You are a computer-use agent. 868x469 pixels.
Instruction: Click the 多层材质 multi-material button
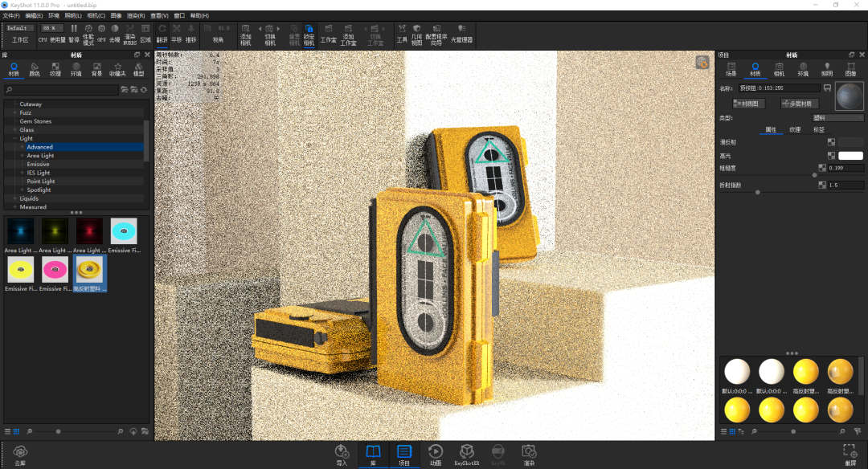799,104
